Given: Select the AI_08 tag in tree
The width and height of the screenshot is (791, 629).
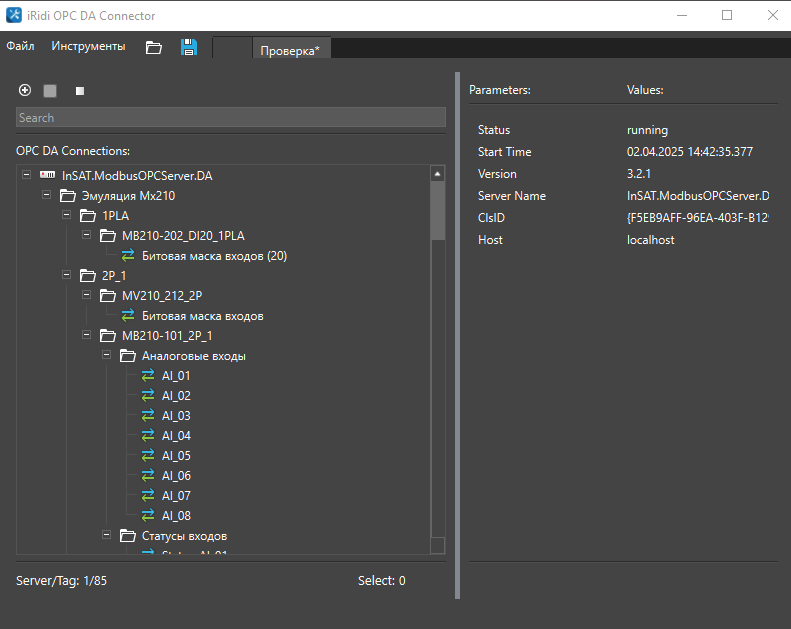Looking at the screenshot, I should tap(176, 516).
